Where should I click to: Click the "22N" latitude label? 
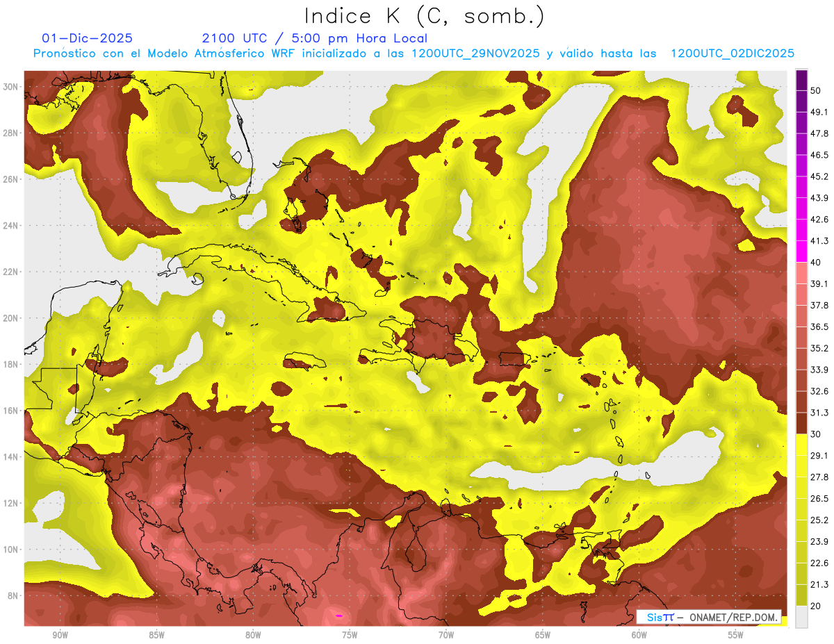(12, 272)
